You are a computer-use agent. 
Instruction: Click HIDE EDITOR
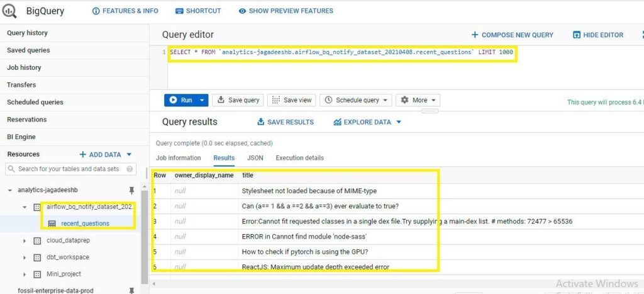click(598, 35)
